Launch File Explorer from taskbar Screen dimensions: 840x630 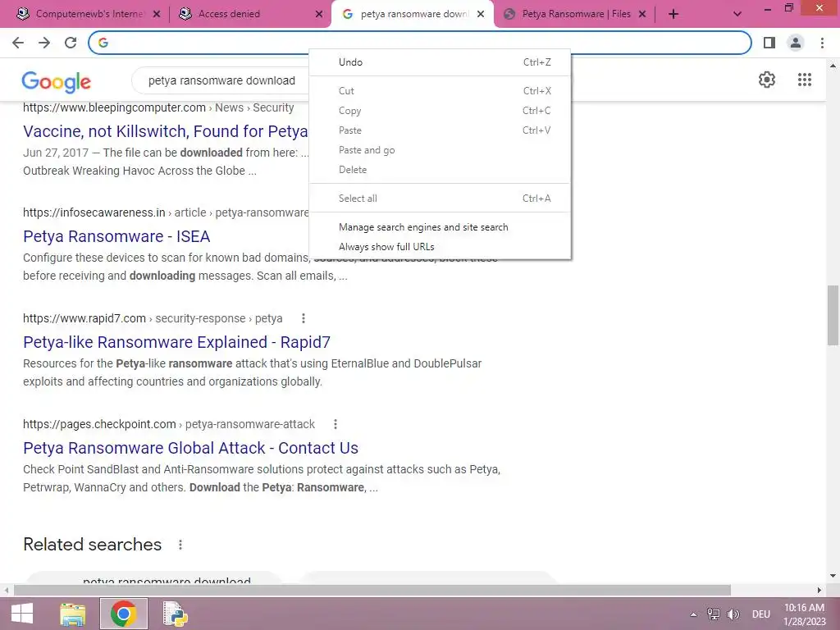(x=72, y=614)
